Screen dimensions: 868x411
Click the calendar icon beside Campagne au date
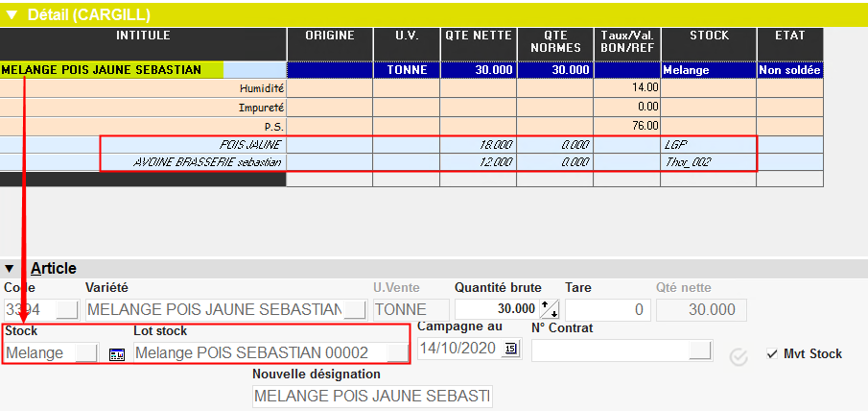click(510, 350)
